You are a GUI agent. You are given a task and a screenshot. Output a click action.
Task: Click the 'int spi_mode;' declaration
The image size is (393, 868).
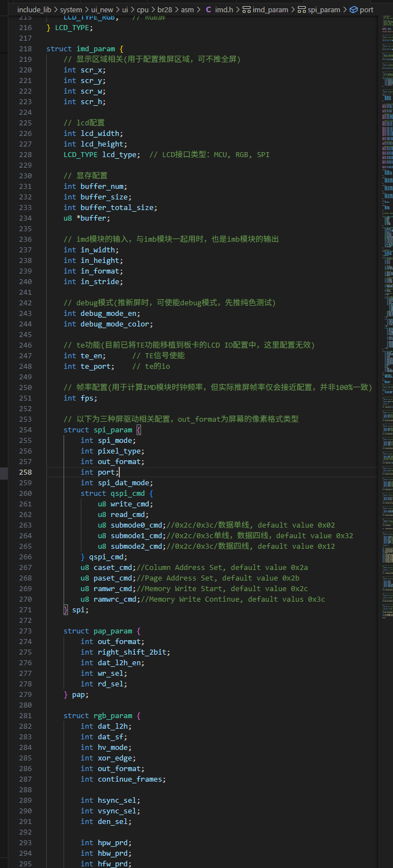(x=108, y=440)
